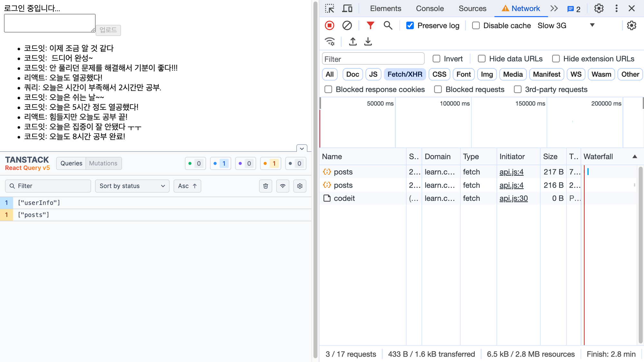Image resolution: width=644 pixels, height=362 pixels.
Task: Click the inspect element picker icon
Action: [329, 8]
